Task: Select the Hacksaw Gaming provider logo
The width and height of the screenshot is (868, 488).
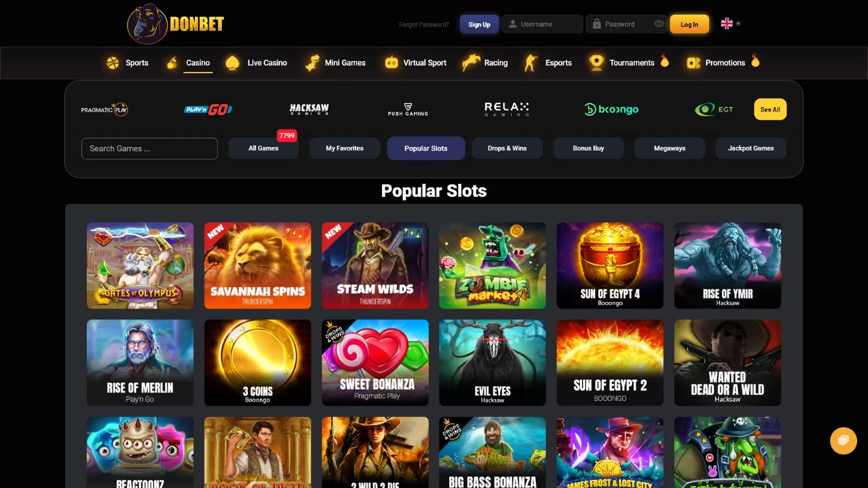Action: click(309, 110)
